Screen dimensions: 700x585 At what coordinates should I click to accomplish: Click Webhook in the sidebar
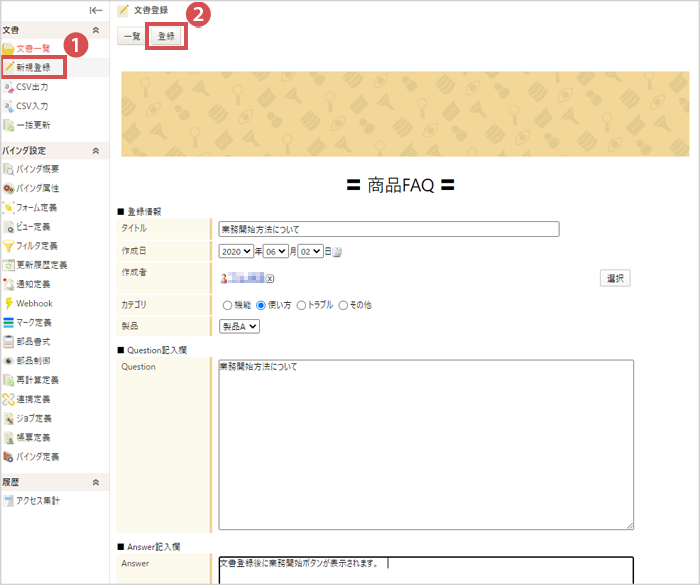tap(34, 303)
